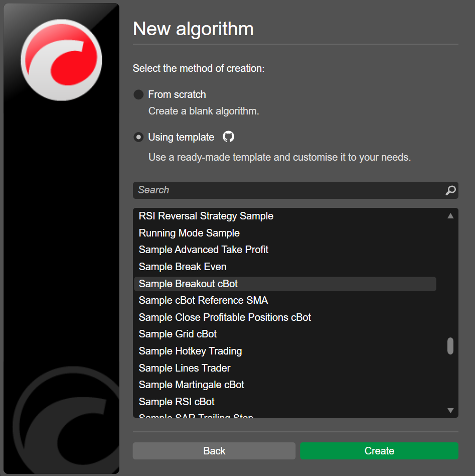Select Sample cBot Reference SMA template
The height and width of the screenshot is (476, 475).
click(x=203, y=300)
